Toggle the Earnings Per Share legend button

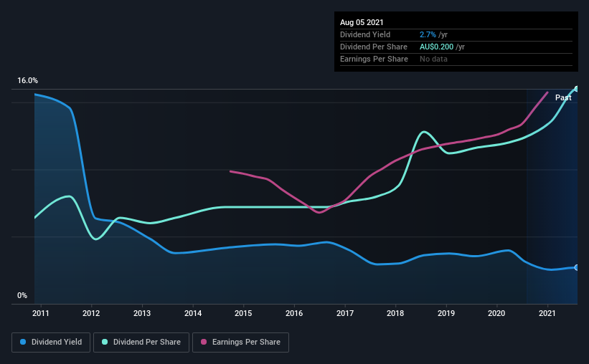tap(240, 343)
